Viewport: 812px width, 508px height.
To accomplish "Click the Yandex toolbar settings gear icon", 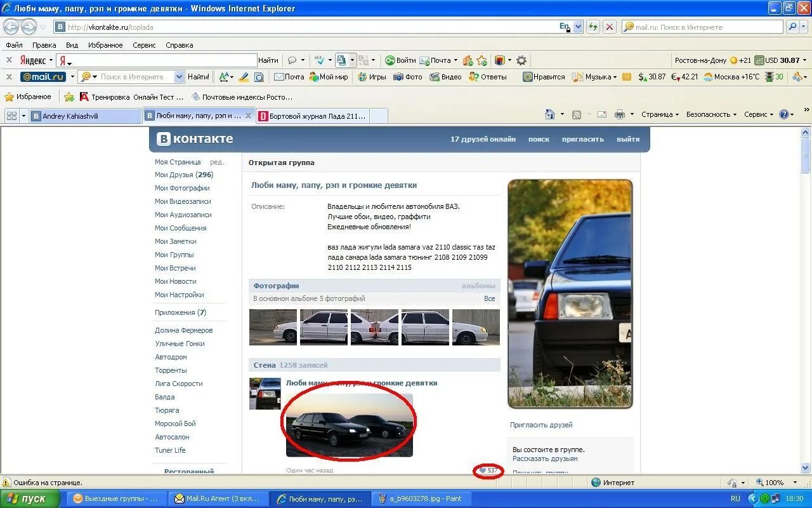I will pyautogui.click(x=521, y=60).
